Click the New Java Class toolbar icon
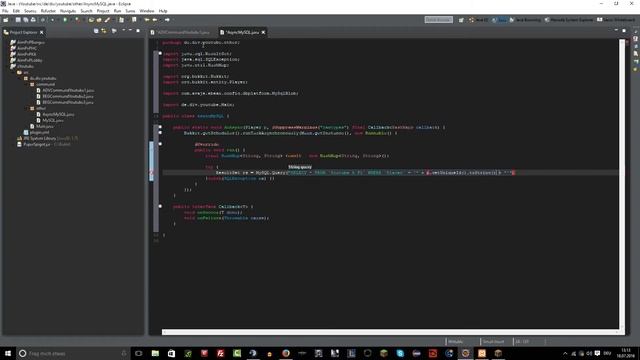The width and height of the screenshot is (640, 360). tap(99, 20)
